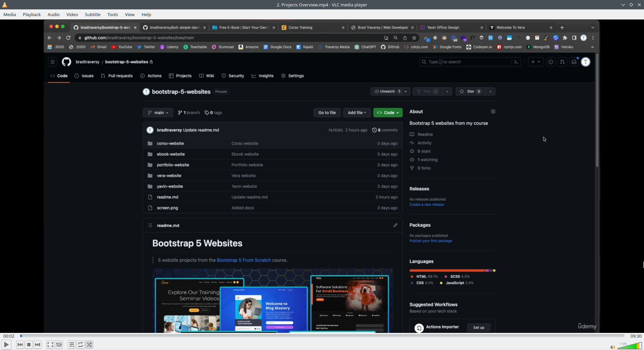Open the portfolio-website folder
644x350 pixels.
173,165
